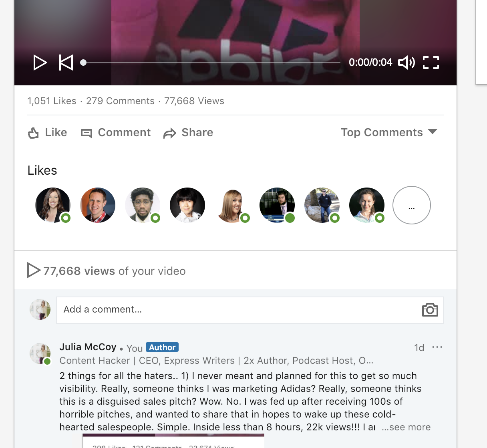Open the 1,051 Likes list
Viewport: 487px width, 448px height.
pyautogui.click(x=52, y=101)
